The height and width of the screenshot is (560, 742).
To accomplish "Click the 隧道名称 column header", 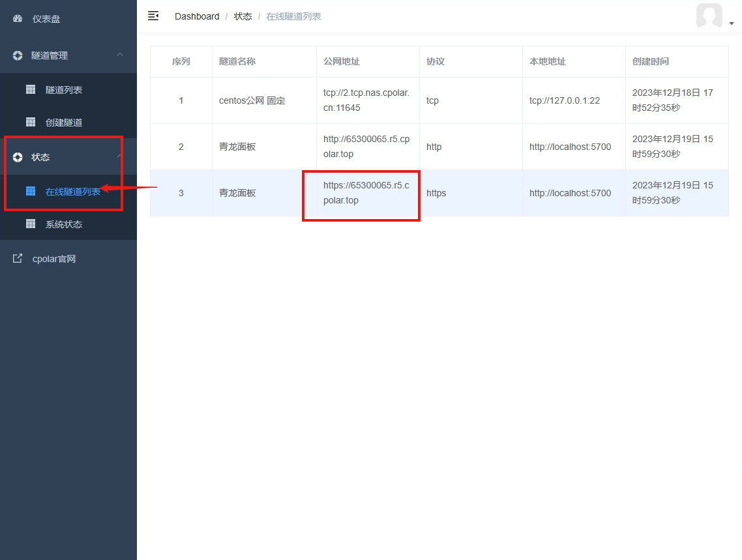I will (x=264, y=61).
